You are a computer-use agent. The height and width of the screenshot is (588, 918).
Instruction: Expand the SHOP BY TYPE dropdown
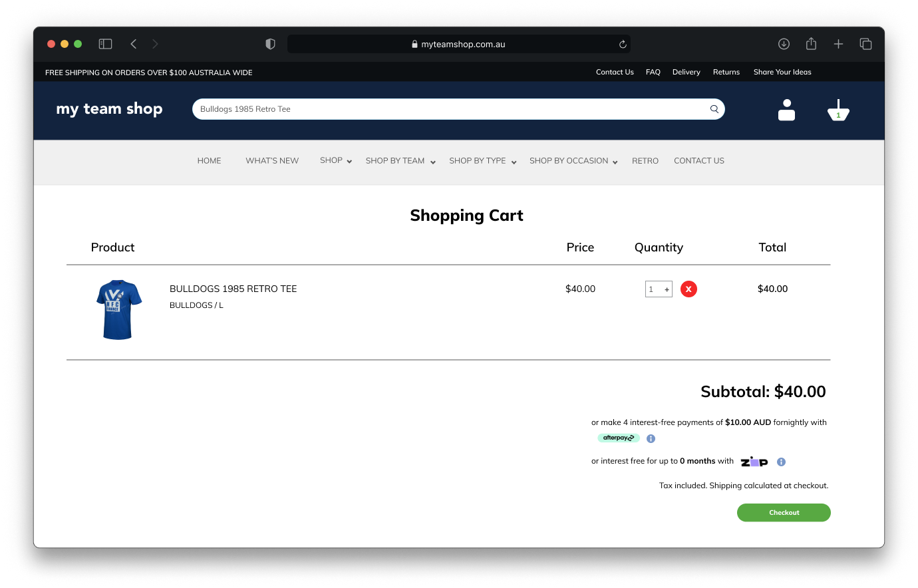483,161
